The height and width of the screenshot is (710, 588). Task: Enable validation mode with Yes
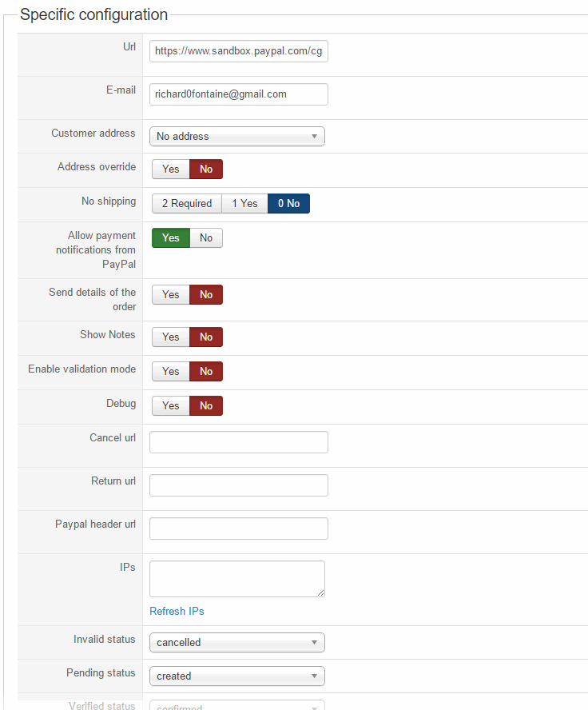[x=171, y=372]
